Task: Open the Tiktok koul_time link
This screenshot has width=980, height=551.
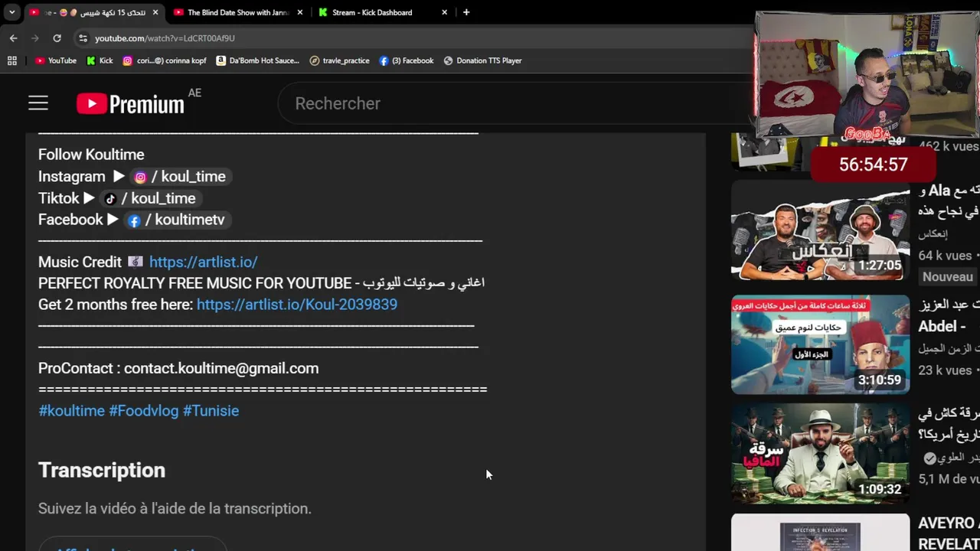Action: [x=150, y=198]
